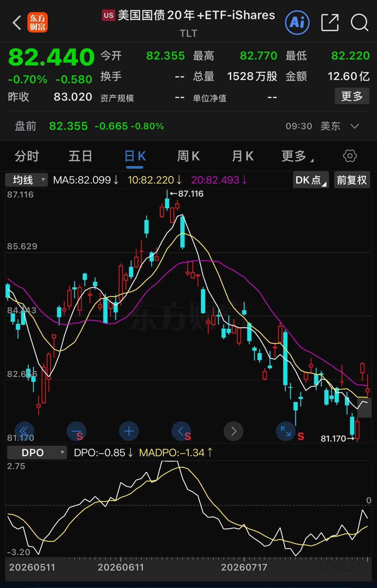Zoom out chart with minus button
Screen dimensions: 377x588
coord(77,431)
